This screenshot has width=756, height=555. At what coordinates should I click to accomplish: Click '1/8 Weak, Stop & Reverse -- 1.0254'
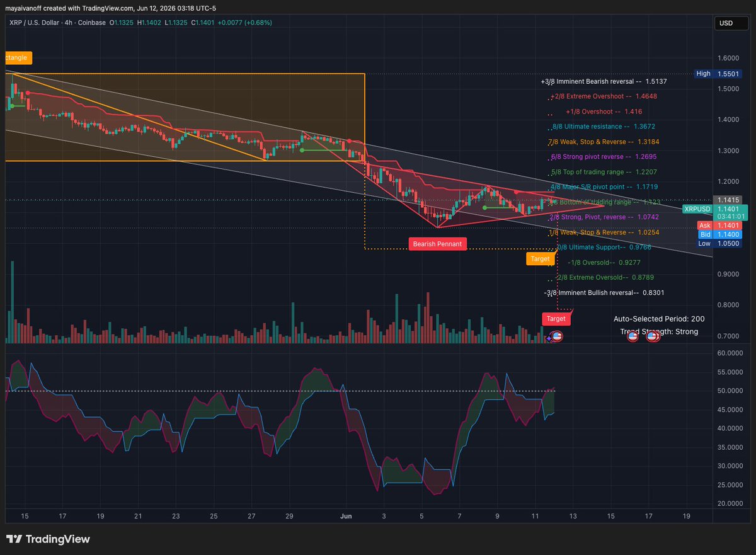pos(604,232)
